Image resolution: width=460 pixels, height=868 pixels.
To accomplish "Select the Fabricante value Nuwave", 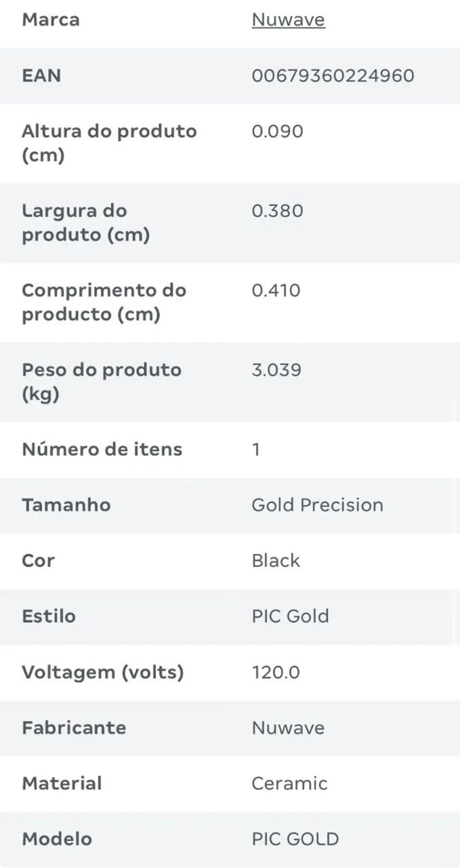I will click(x=288, y=728).
